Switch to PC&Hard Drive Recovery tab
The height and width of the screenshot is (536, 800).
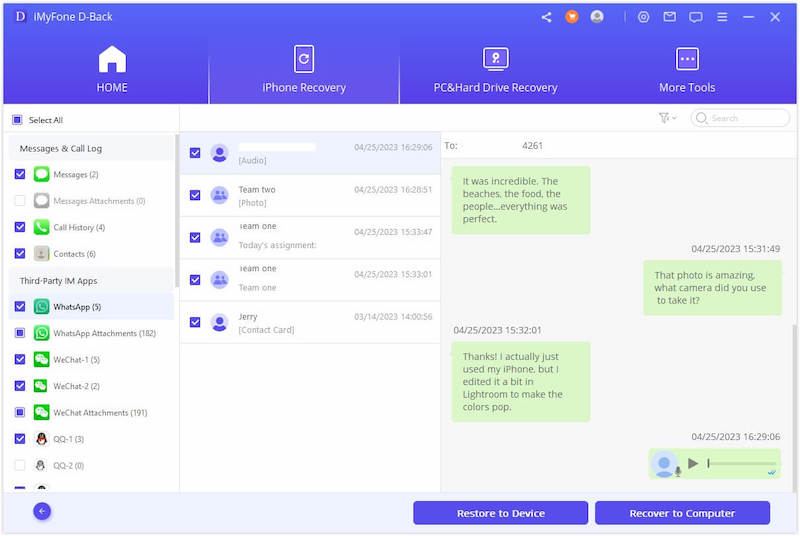(x=495, y=70)
